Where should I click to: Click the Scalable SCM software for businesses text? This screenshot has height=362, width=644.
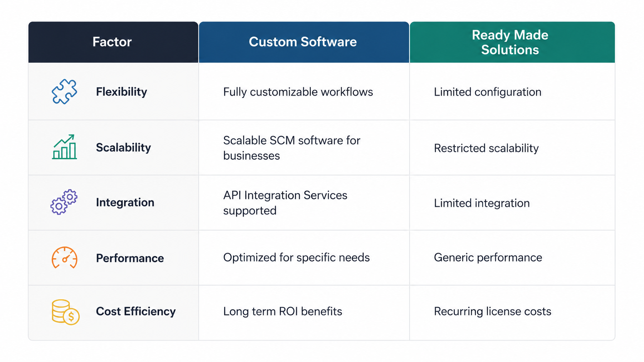pyautogui.click(x=292, y=148)
